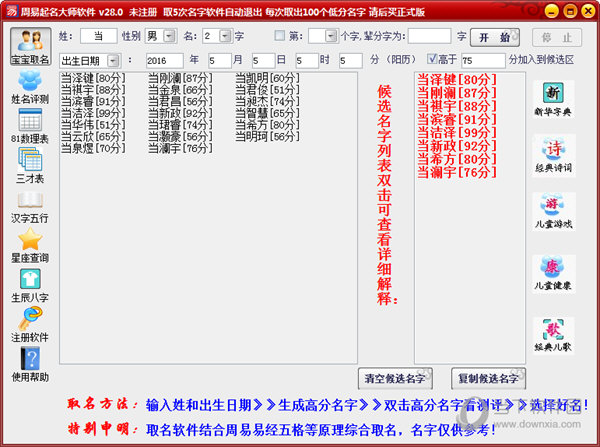Open the 三才表 icon
The height and width of the screenshot is (447, 600).
(30, 166)
